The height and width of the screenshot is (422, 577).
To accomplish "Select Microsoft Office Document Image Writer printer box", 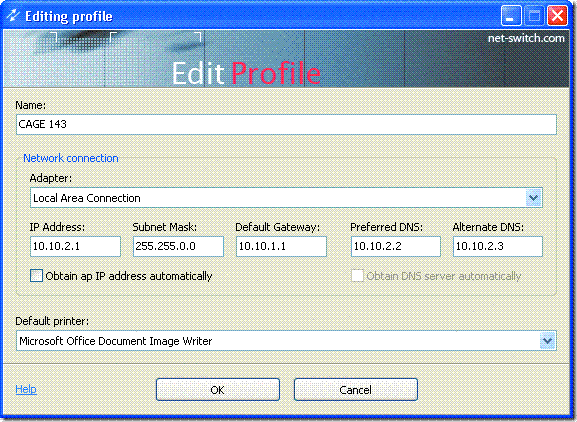I will [286, 341].
